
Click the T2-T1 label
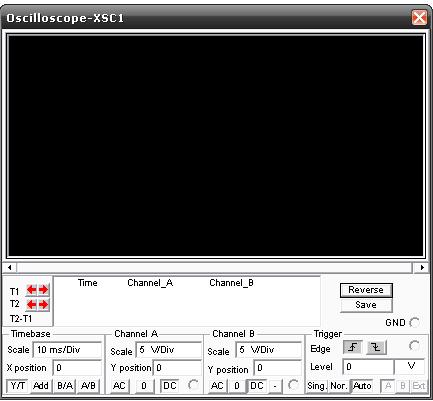coord(21,319)
